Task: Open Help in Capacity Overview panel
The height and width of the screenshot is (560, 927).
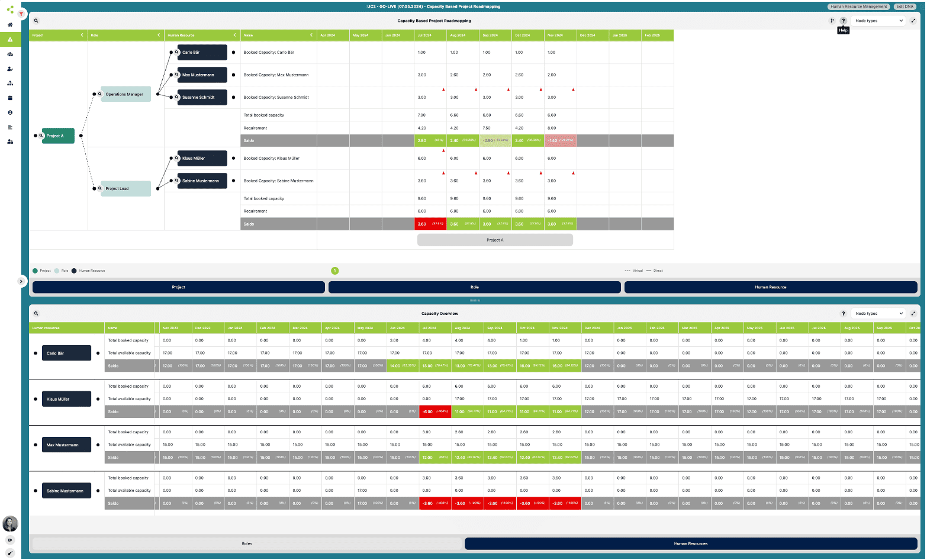Action: pos(844,314)
